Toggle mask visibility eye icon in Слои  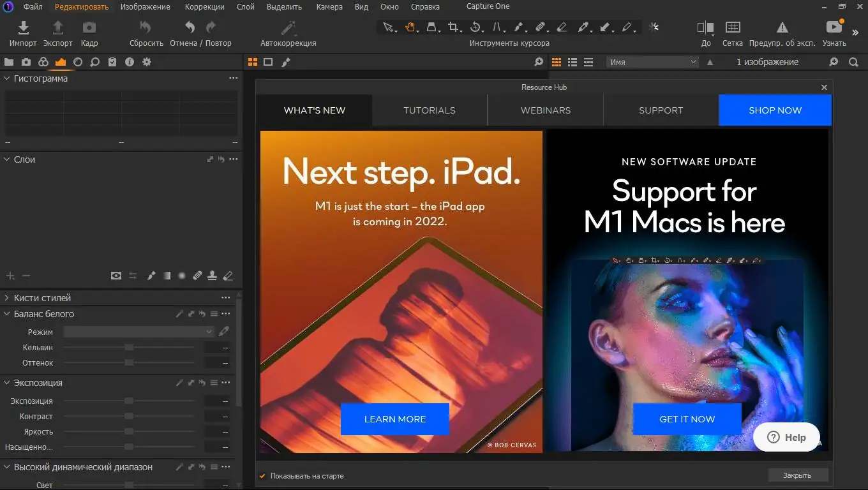click(x=116, y=276)
